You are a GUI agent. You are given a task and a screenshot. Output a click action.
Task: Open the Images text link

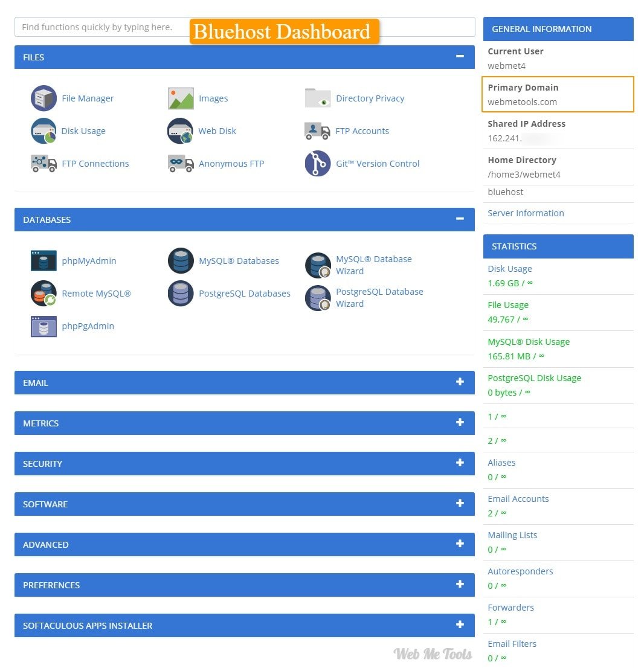click(213, 98)
